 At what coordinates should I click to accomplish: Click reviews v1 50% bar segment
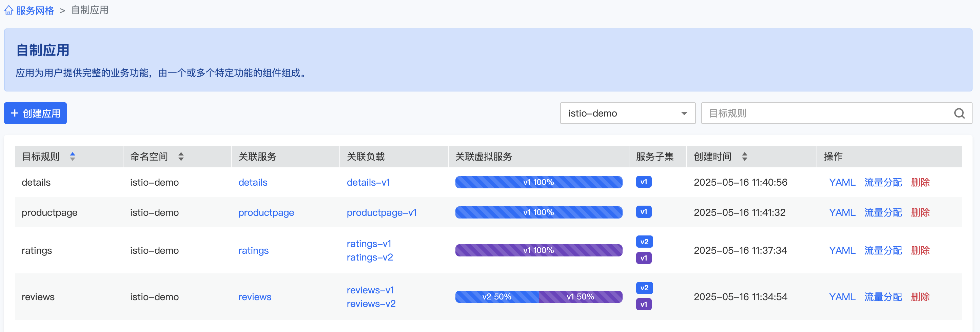pos(581,297)
